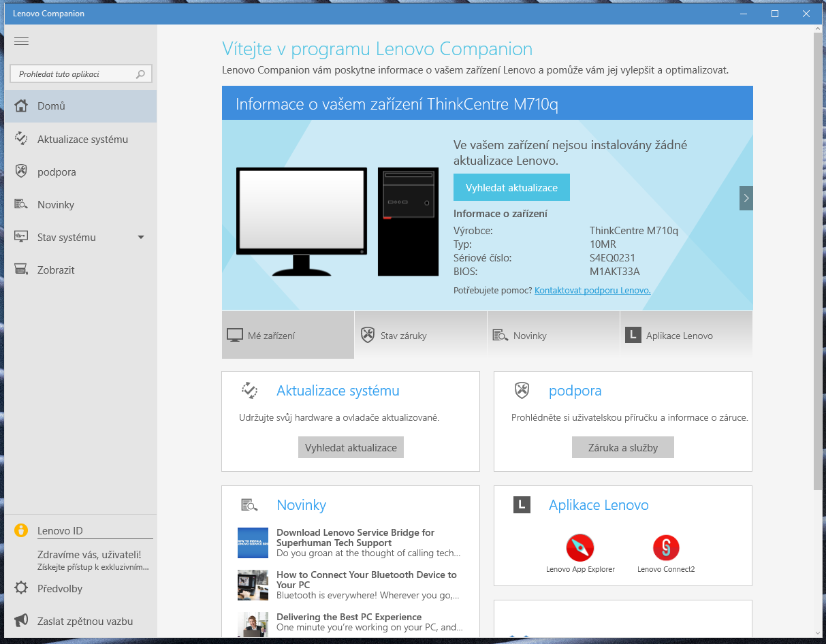Click the Aplikace Lenovo card L icon
The height and width of the screenshot is (644, 826).
pyautogui.click(x=522, y=504)
